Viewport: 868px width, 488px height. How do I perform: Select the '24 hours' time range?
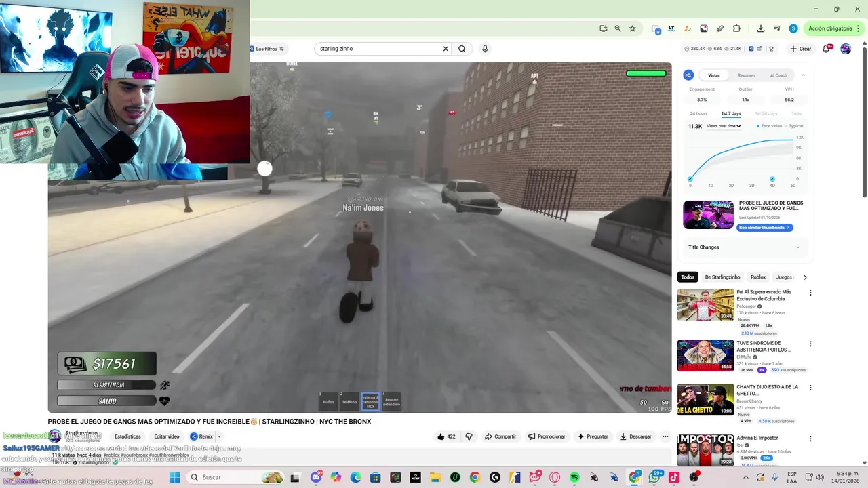[x=698, y=113]
